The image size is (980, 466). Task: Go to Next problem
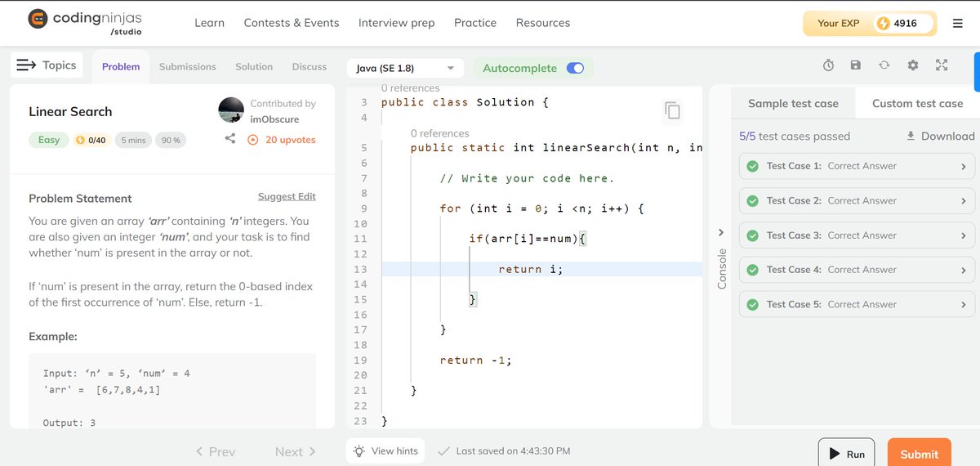[296, 451]
